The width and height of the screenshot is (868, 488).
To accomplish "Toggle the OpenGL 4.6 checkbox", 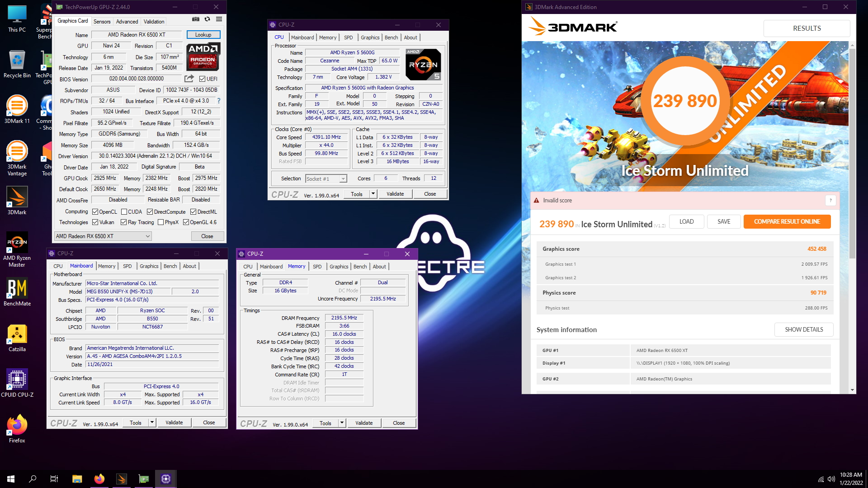I will pos(186,222).
